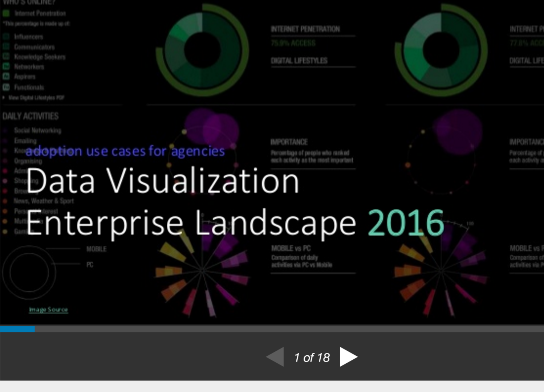The width and height of the screenshot is (544, 392).
Task: Toggle the Emailing activity dot
Action: (x=5, y=141)
